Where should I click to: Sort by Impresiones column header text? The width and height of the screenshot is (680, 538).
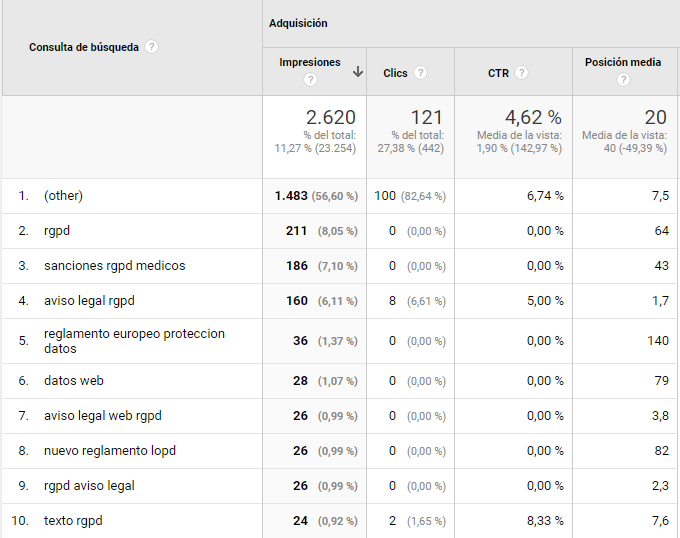click(310, 62)
